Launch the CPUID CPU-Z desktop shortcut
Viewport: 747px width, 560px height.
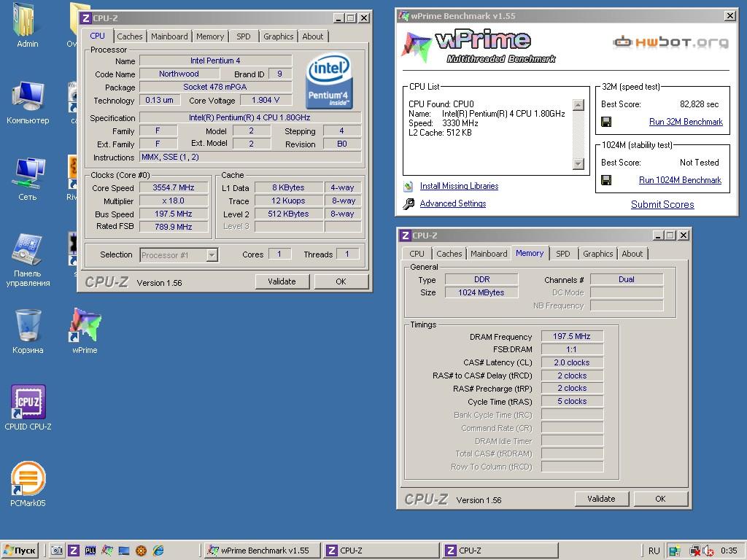pos(28,408)
